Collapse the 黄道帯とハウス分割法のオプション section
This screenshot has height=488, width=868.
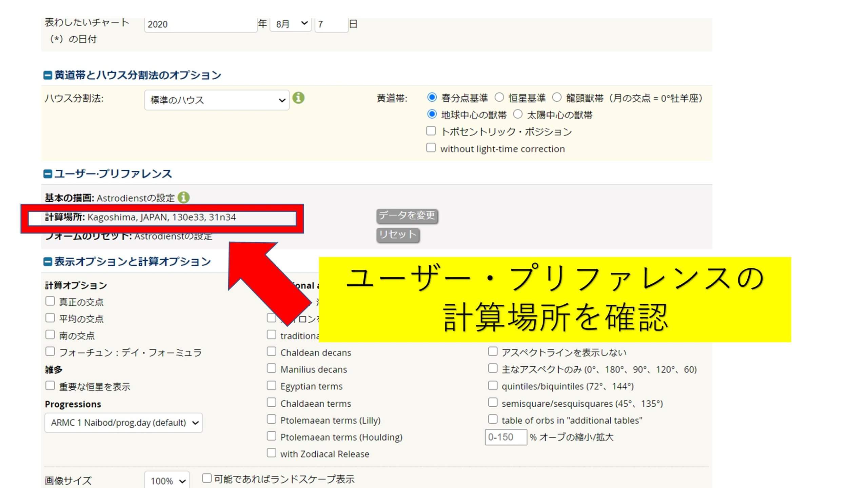coord(48,75)
